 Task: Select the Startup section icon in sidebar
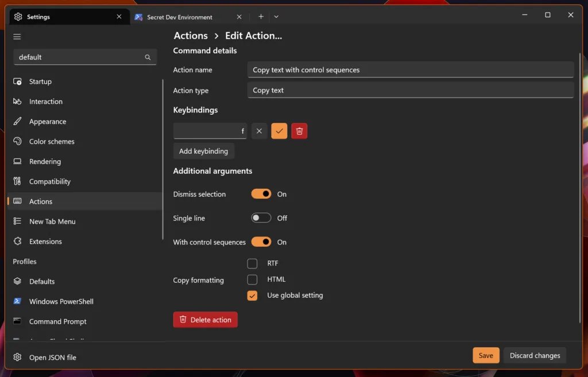coord(17,81)
